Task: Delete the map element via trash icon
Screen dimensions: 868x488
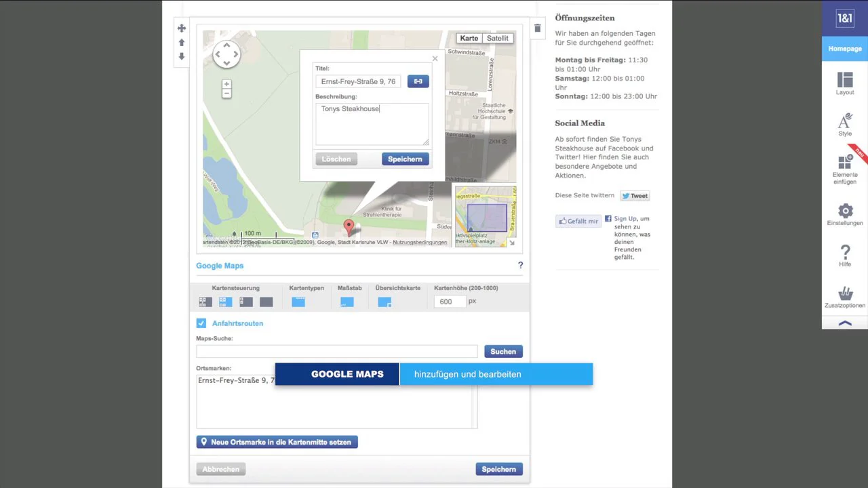Action: pos(538,28)
